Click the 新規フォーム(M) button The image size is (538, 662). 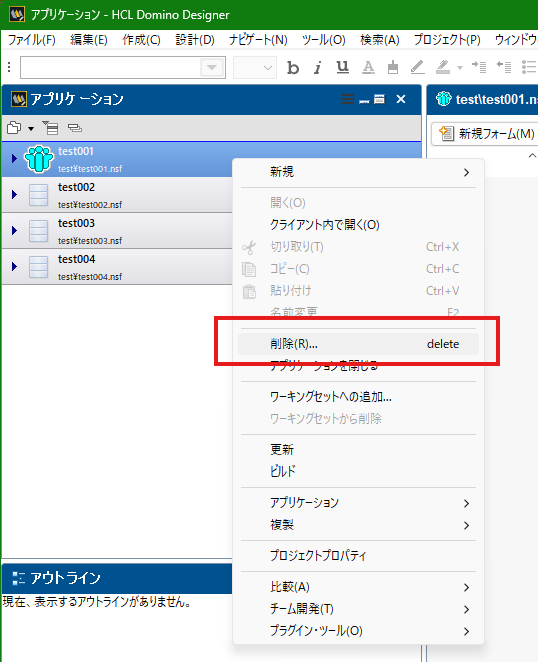(486, 134)
